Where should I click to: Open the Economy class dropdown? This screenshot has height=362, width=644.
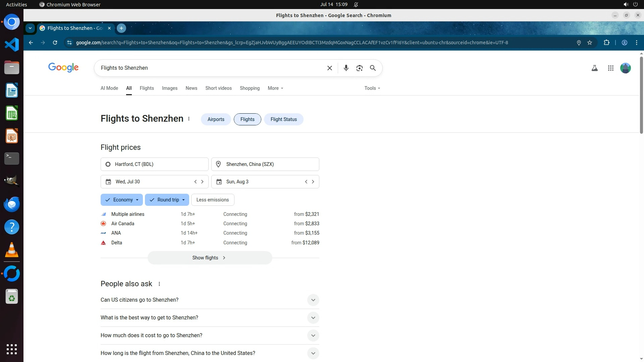(x=122, y=200)
